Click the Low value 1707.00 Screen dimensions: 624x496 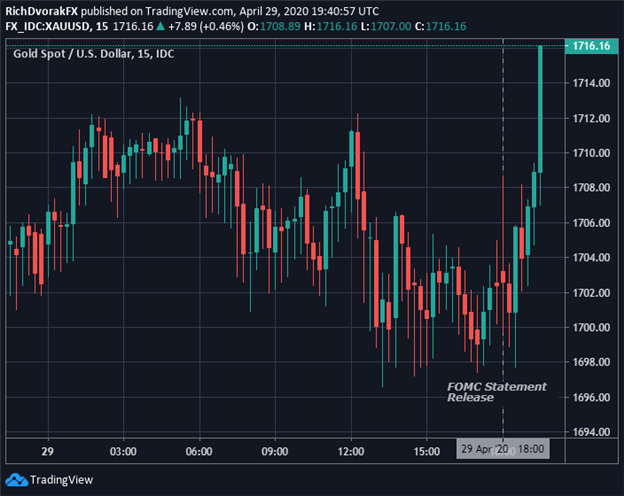pyautogui.click(x=391, y=27)
